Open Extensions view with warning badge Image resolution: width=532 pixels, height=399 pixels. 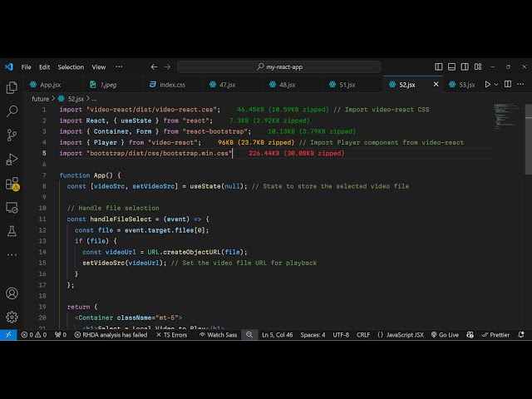12,184
